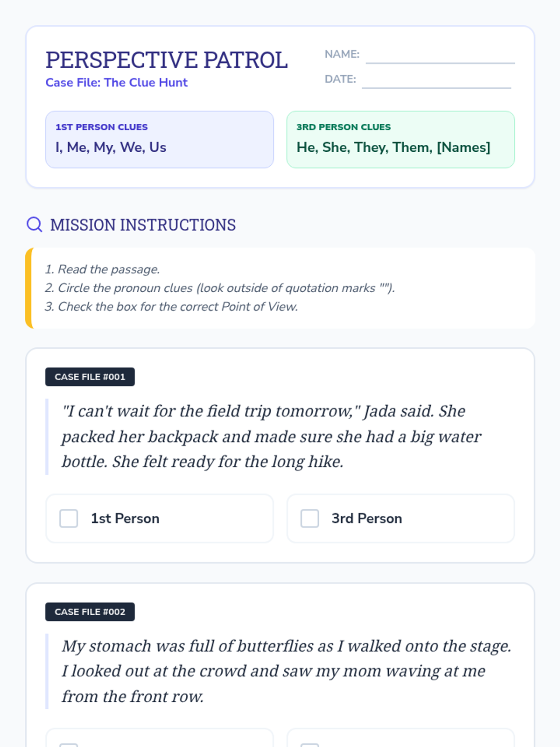Click the NAME blank line field

(x=440, y=56)
